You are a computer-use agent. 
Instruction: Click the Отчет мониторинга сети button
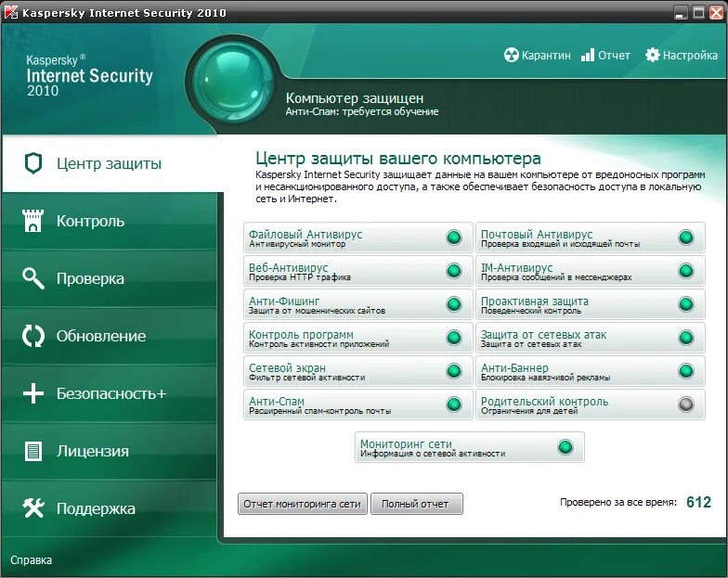(x=303, y=504)
